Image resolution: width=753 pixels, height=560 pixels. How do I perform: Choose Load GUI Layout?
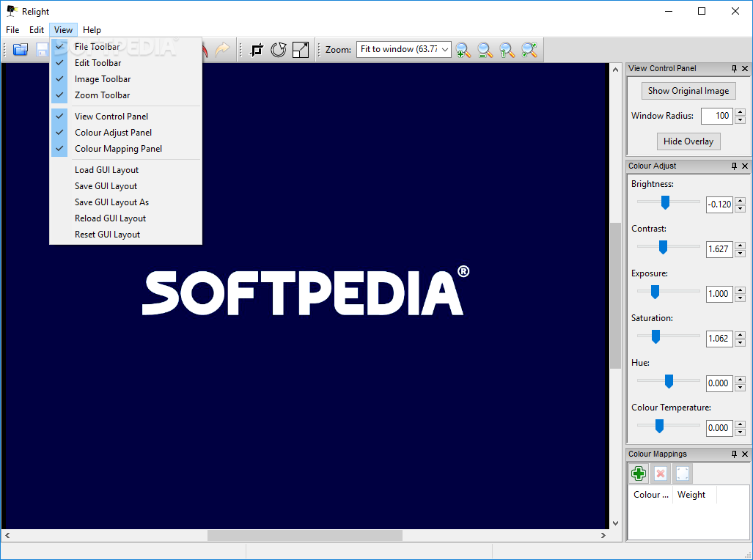click(x=126, y=170)
